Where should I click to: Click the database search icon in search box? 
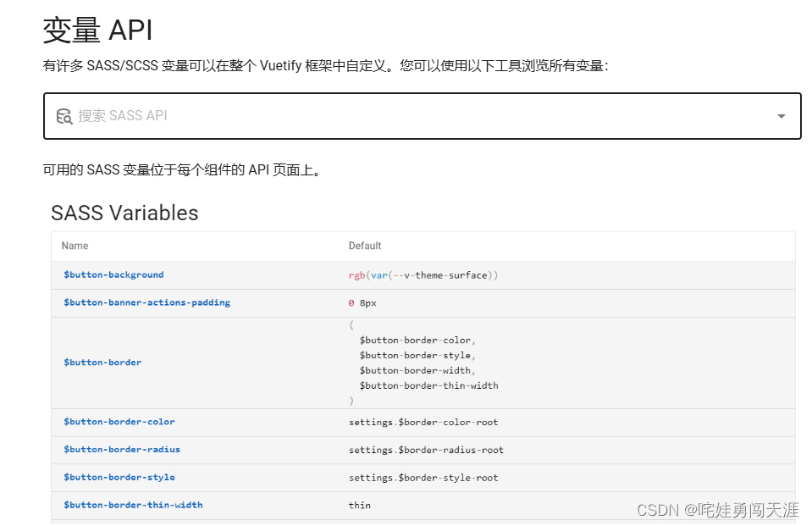point(64,116)
